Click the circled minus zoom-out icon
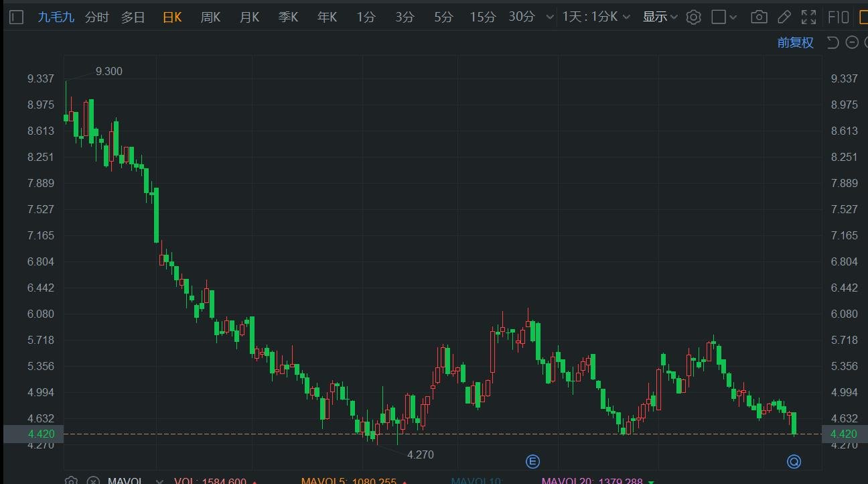The height and width of the screenshot is (484, 868). pos(852,43)
